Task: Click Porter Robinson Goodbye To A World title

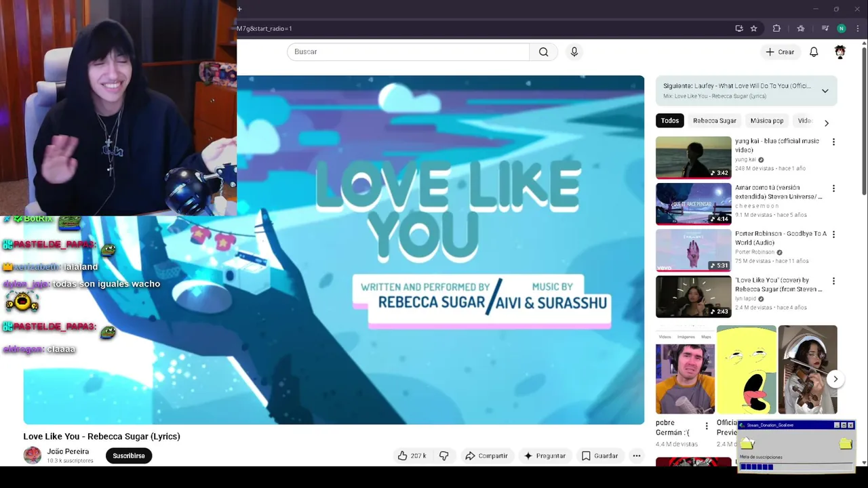Action: (781, 238)
